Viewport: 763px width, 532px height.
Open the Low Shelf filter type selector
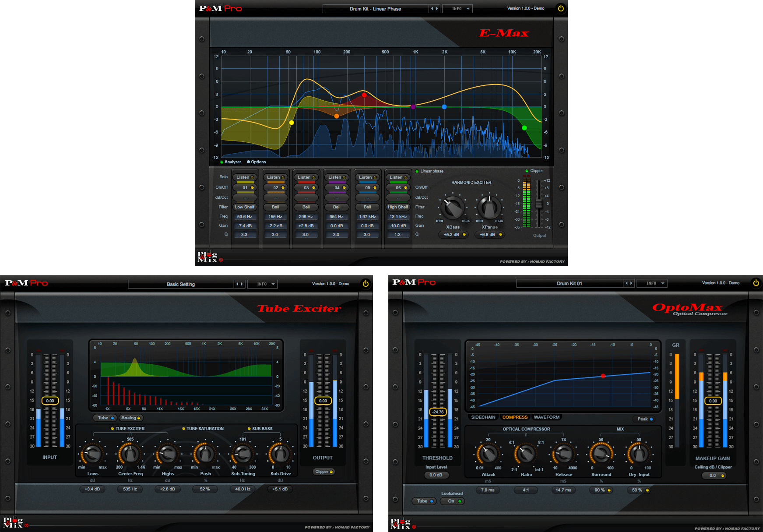coord(245,207)
